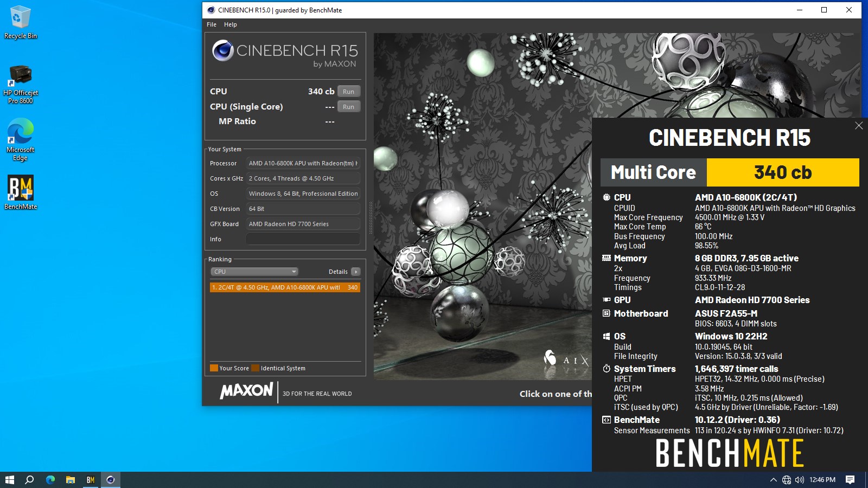Image resolution: width=868 pixels, height=488 pixels.
Task: Click the Details label in Ranking
Action: click(338, 272)
